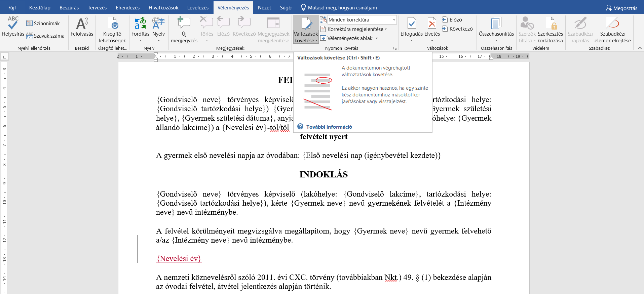
Task: Open Nyelv dropdown arrow
Action: [158, 41]
